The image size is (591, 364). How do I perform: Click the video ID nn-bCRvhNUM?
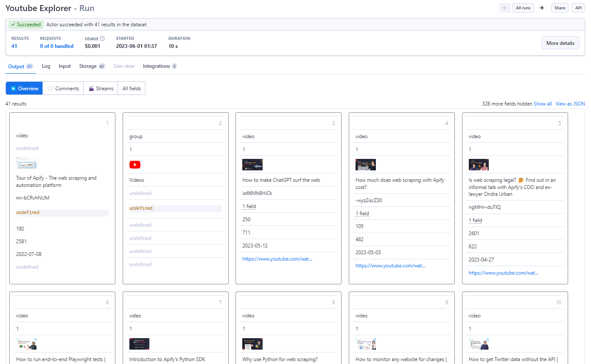33,198
